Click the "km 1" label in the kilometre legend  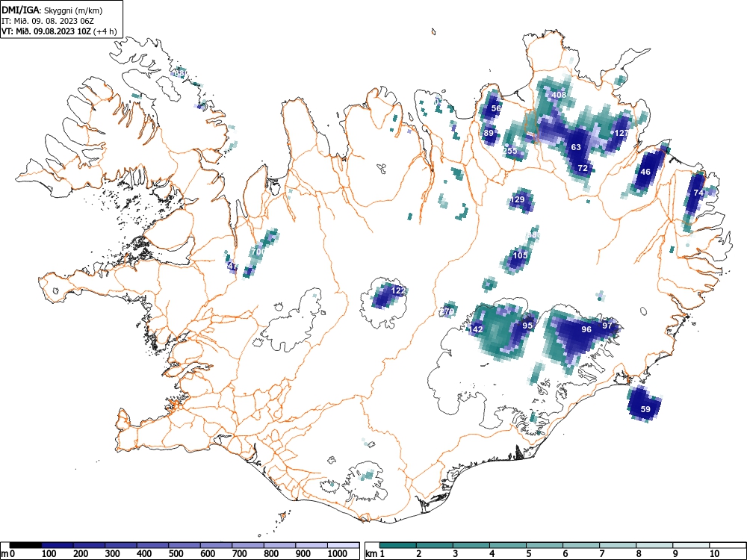(x=376, y=554)
